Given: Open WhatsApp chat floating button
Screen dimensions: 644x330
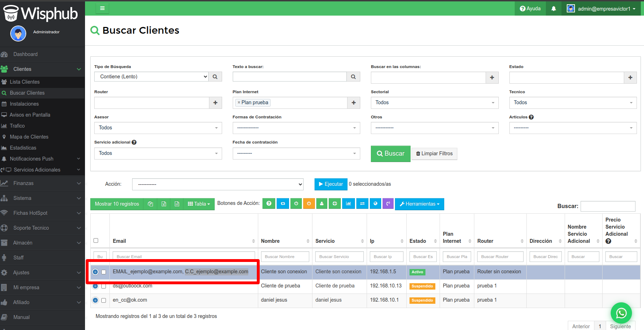Looking at the screenshot, I should tap(621, 313).
